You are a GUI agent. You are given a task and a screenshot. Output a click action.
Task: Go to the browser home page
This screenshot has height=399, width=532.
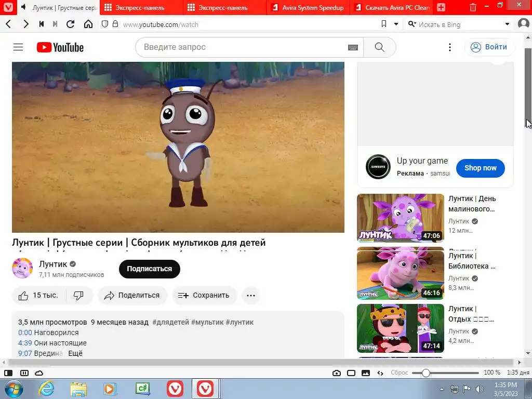point(88,24)
